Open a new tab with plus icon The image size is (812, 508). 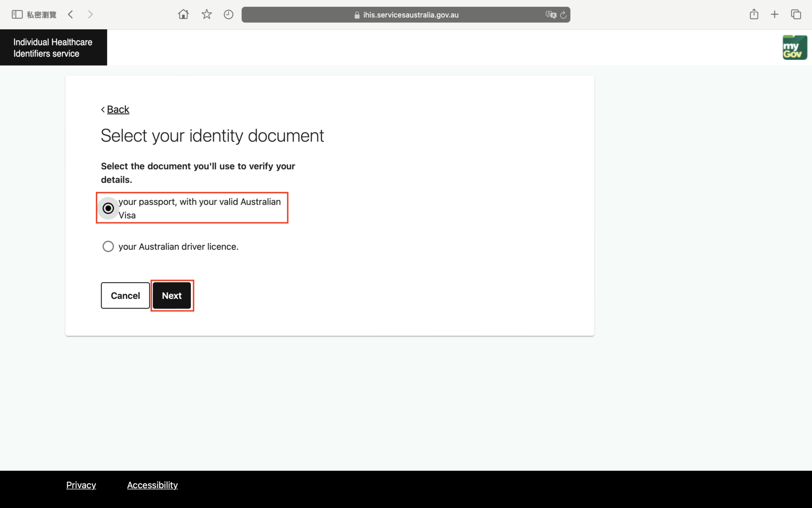click(x=774, y=14)
